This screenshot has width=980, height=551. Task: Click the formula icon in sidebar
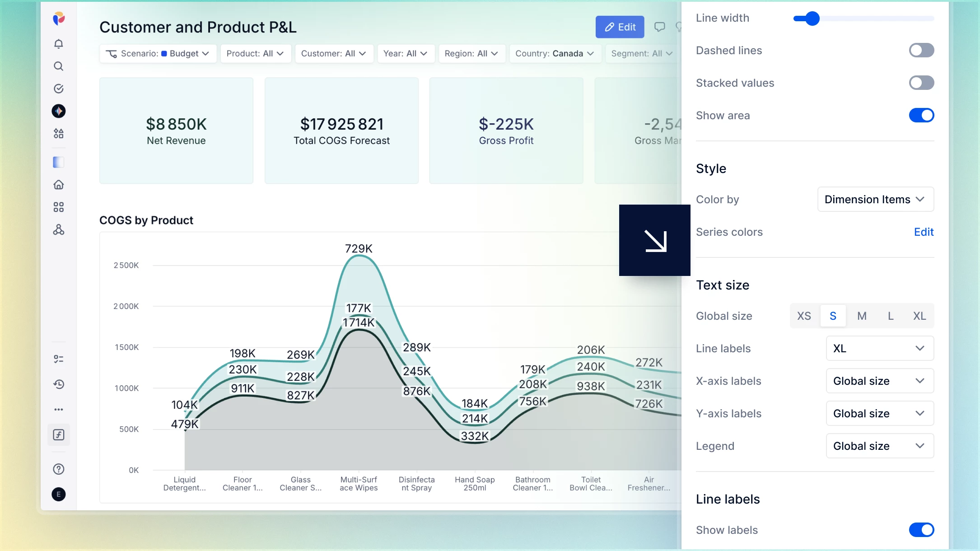59,435
